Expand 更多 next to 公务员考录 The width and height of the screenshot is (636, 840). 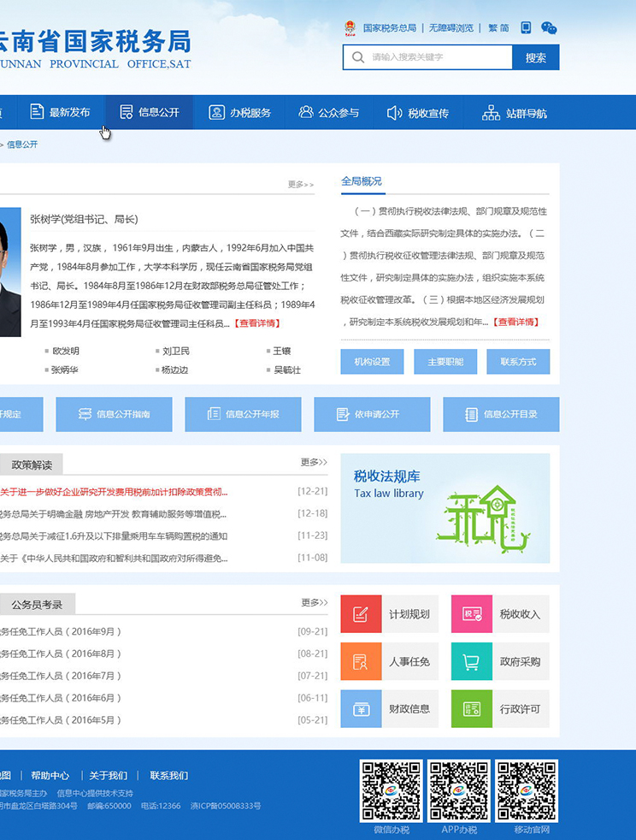click(x=314, y=603)
